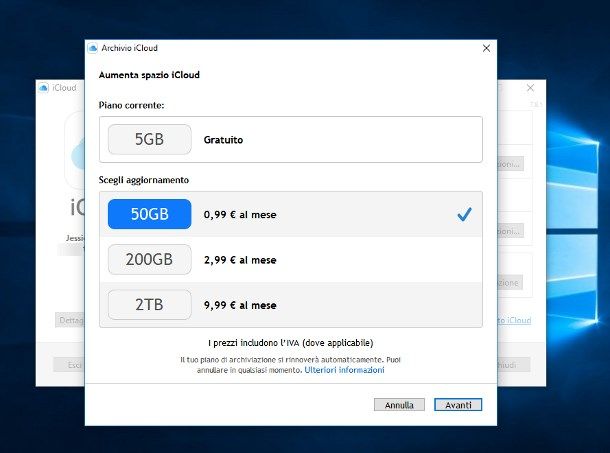Select the '9,99 € al mese' price text
Image resolution: width=610 pixels, height=453 pixels.
point(240,305)
